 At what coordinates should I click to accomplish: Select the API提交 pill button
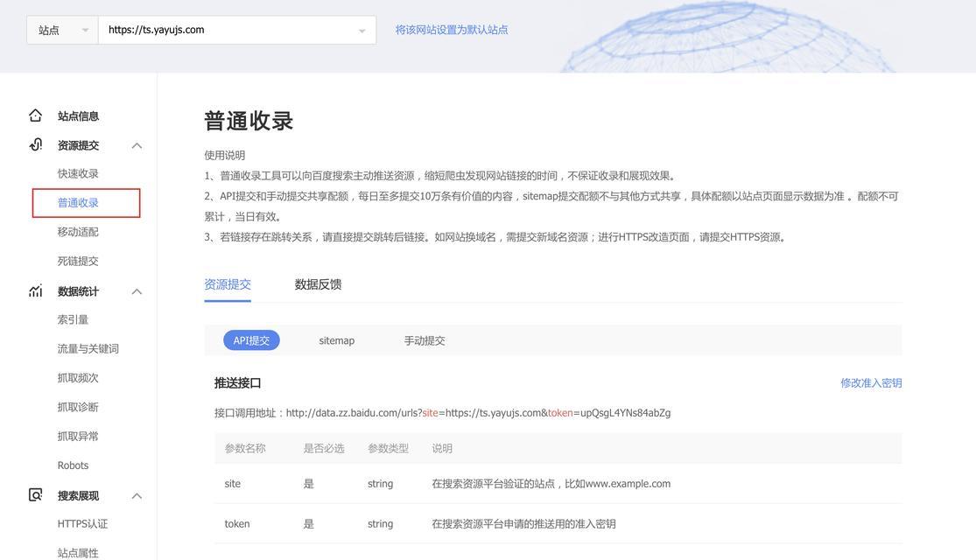[251, 340]
